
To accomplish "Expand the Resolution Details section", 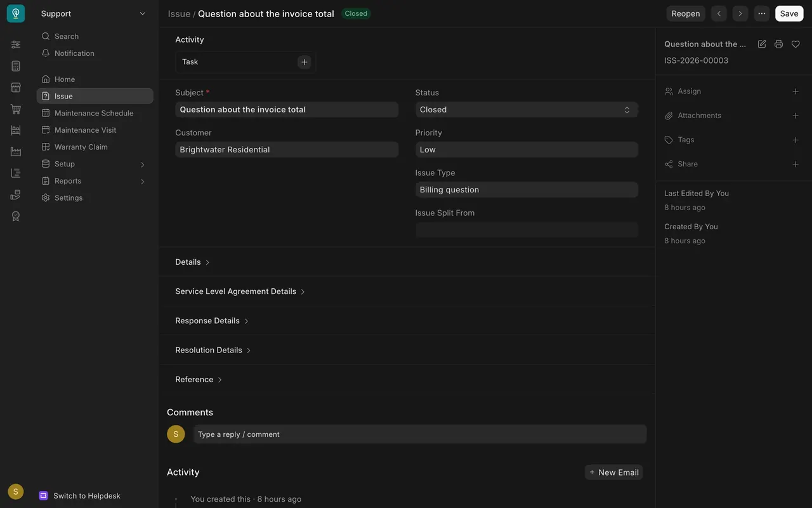I will [214, 350].
